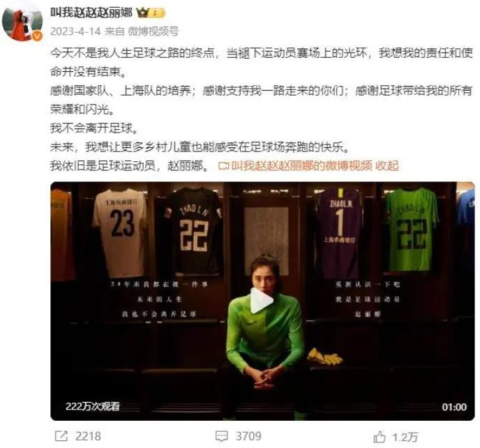Click the 01:00 video duration label
The height and width of the screenshot is (448, 480).
coord(454,407)
